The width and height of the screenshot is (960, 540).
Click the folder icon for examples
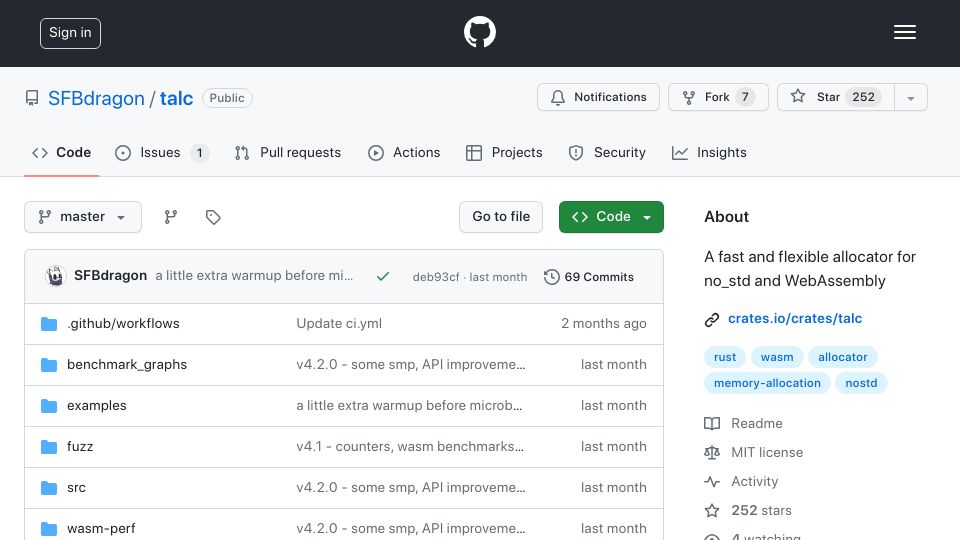[49, 405]
